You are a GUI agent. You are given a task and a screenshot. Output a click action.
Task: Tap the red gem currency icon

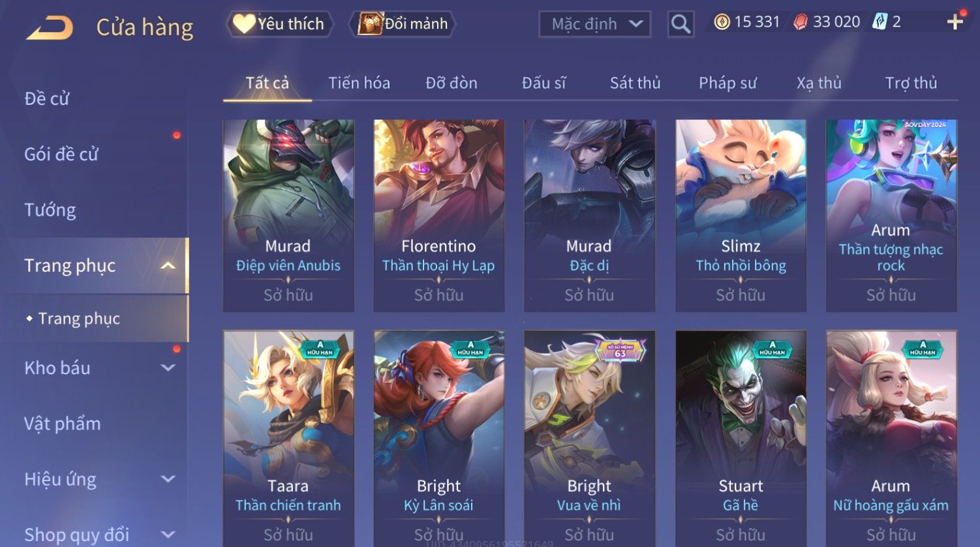[801, 22]
